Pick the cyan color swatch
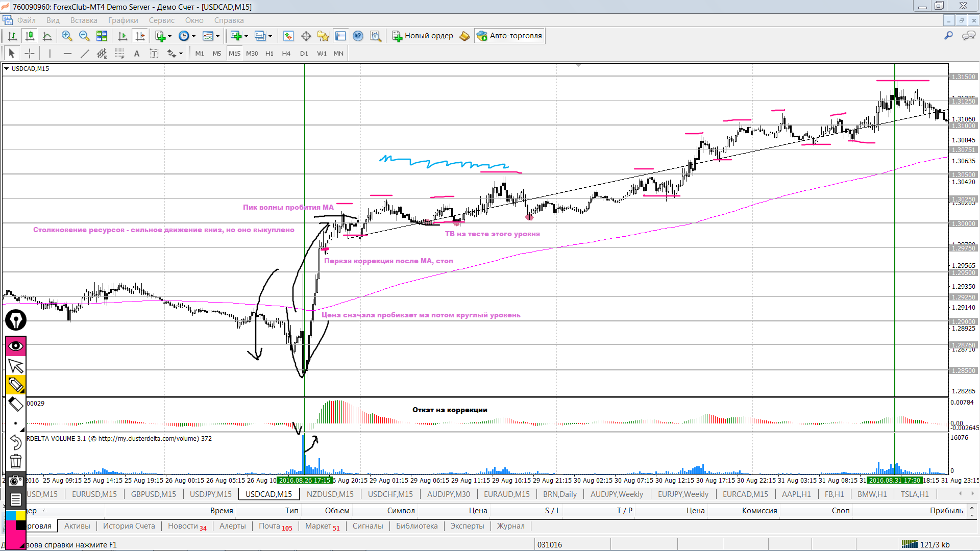The height and width of the screenshot is (551, 980). [x=10, y=515]
